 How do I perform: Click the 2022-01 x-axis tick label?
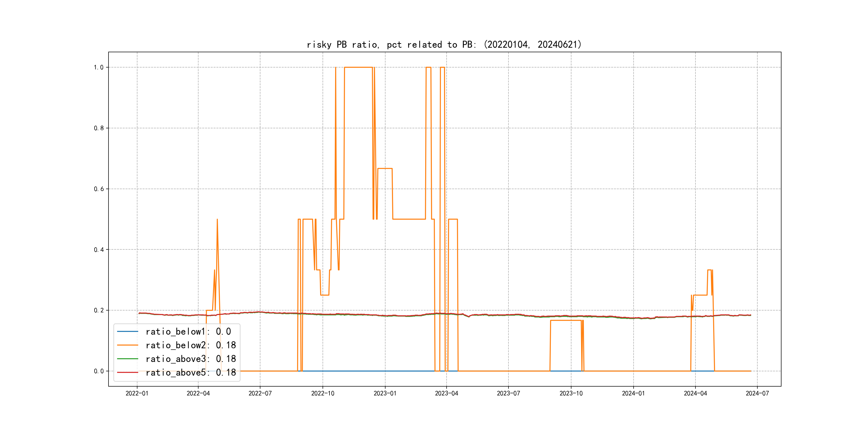137,393
